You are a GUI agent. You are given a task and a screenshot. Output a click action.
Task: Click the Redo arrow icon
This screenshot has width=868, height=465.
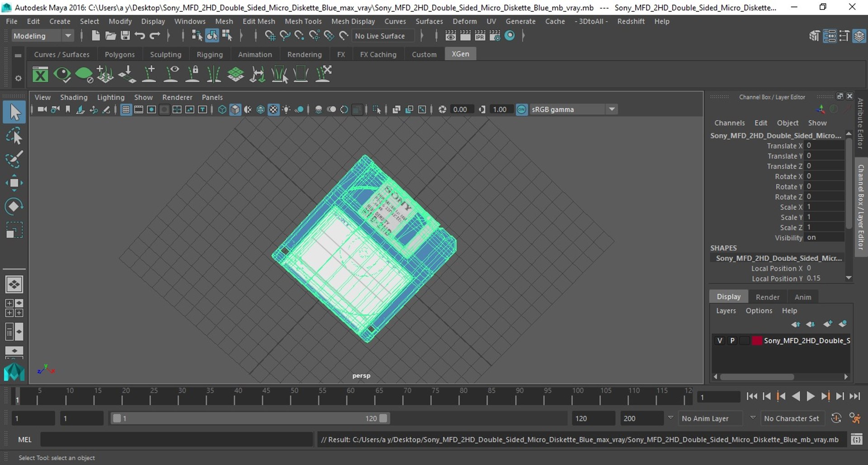point(155,36)
